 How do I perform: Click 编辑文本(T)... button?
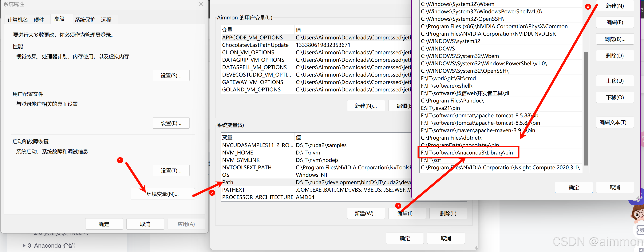[615, 122]
